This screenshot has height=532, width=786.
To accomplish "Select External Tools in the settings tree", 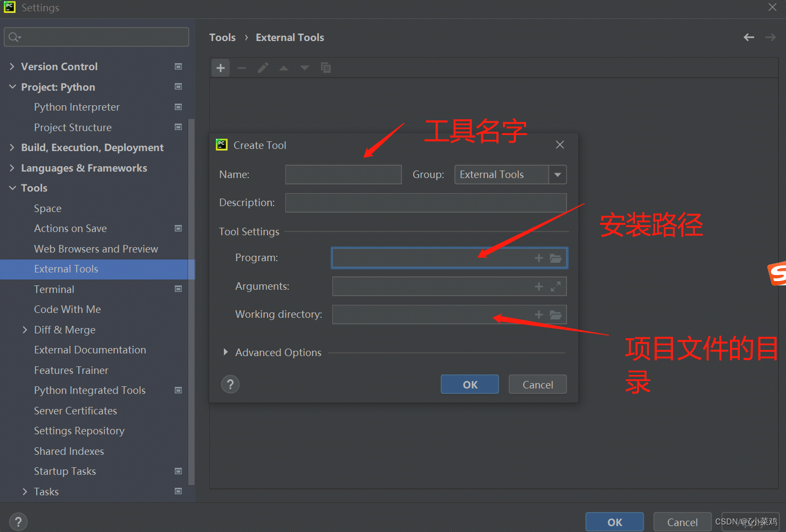I will pos(66,269).
